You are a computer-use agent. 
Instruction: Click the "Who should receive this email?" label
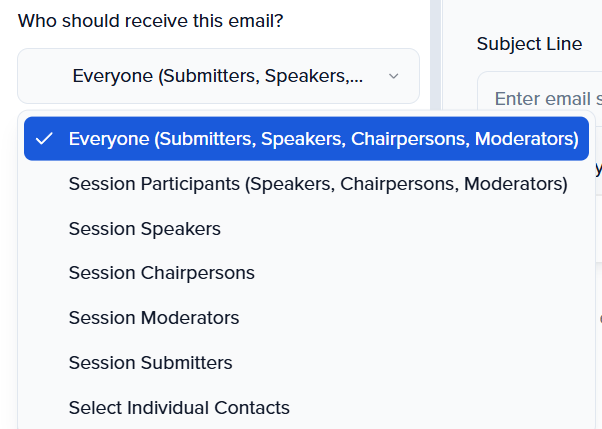click(150, 20)
